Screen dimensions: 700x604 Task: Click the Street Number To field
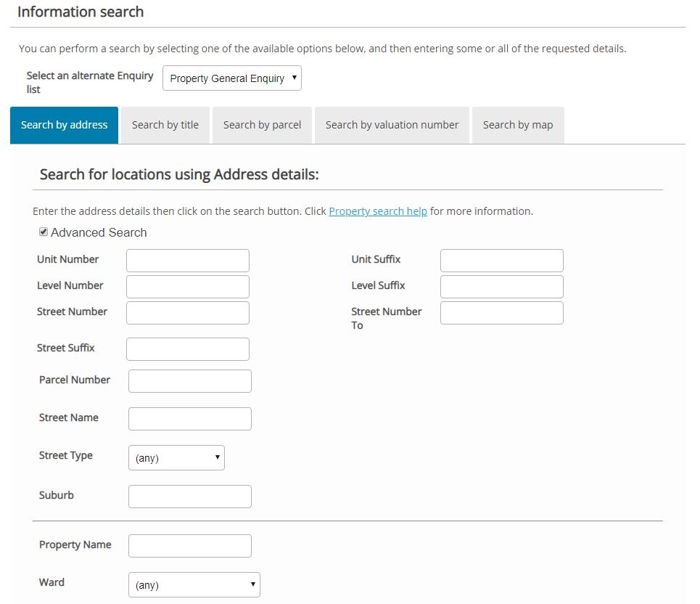(502, 313)
